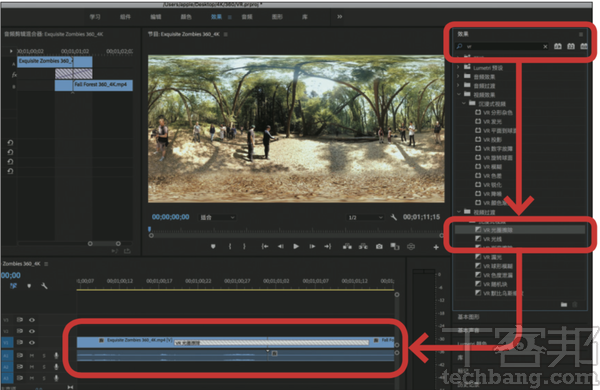This screenshot has height=390, width=600.
Task: Collapse the 视频效果 folder
Action: tap(458, 95)
